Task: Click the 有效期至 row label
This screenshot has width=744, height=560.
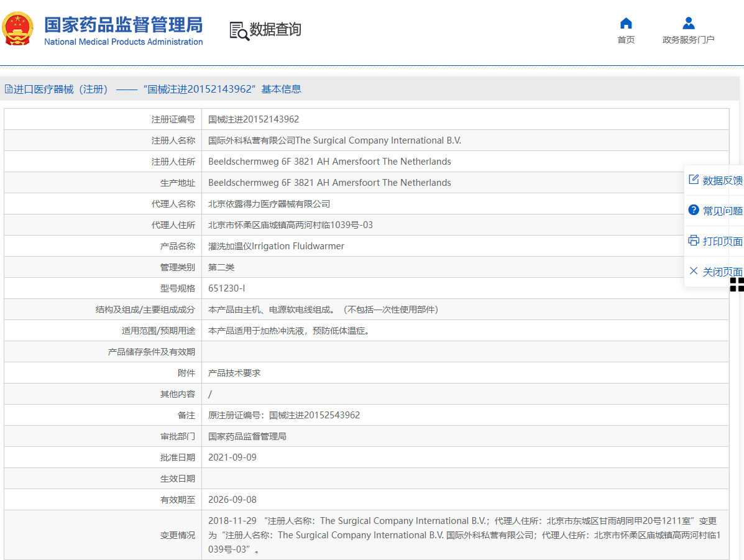Action: [x=178, y=500]
